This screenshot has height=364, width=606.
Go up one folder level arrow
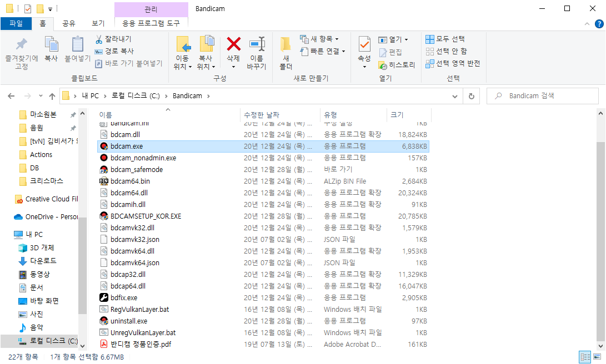tap(52, 96)
